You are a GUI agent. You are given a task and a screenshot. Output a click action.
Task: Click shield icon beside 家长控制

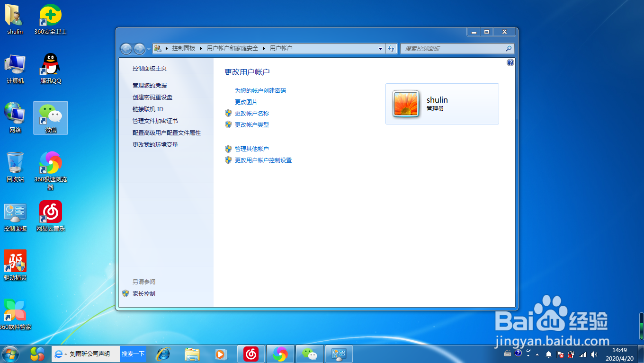point(125,293)
